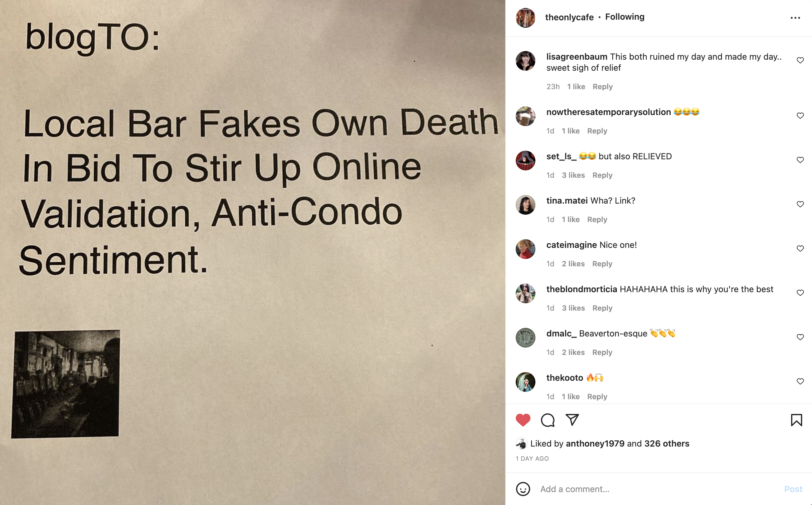
Task: Open theonlycafe profile avatar
Action: click(x=525, y=18)
